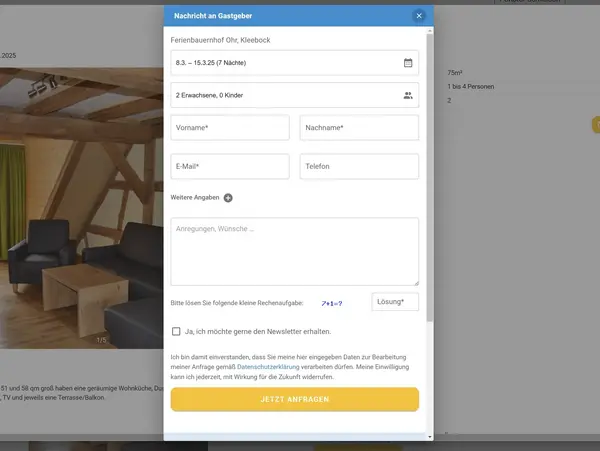Click the 7+1=? captcha text
This screenshot has width=600, height=451.
(332, 303)
